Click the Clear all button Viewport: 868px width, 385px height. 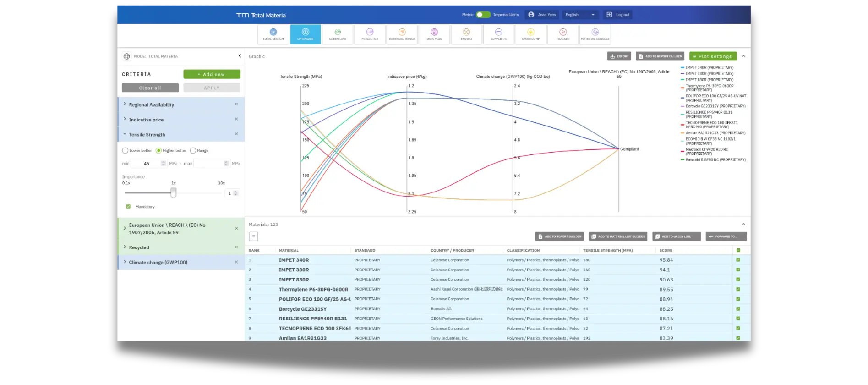[x=150, y=88]
